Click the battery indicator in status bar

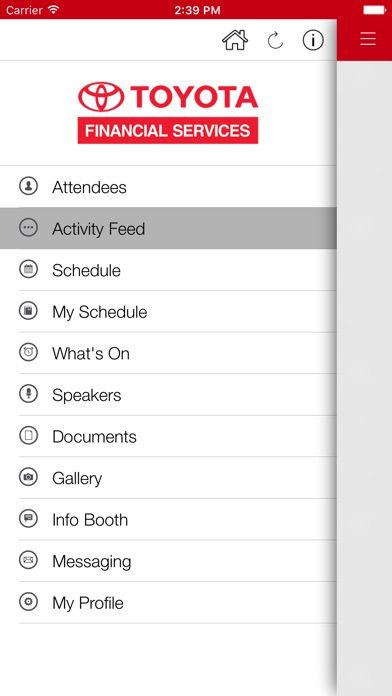[375, 10]
